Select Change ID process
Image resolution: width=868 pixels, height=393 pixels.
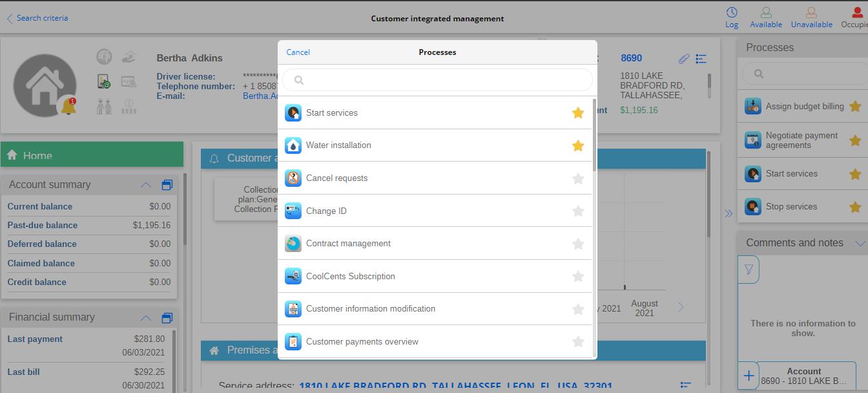click(435, 211)
